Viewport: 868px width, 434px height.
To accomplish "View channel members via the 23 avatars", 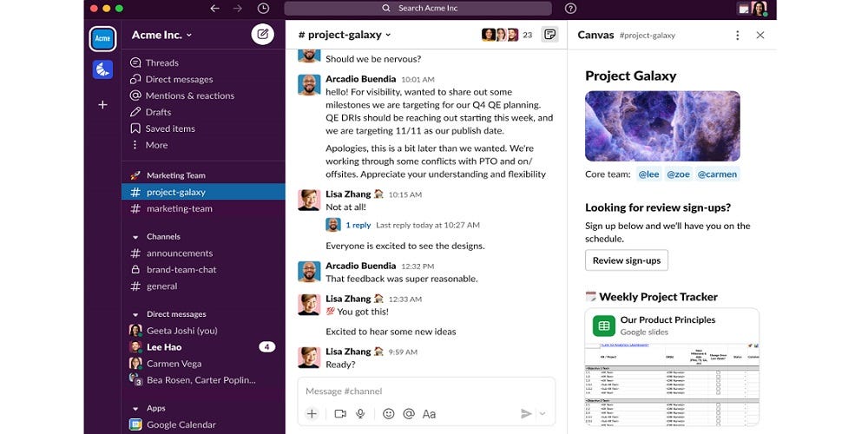I will [507, 35].
